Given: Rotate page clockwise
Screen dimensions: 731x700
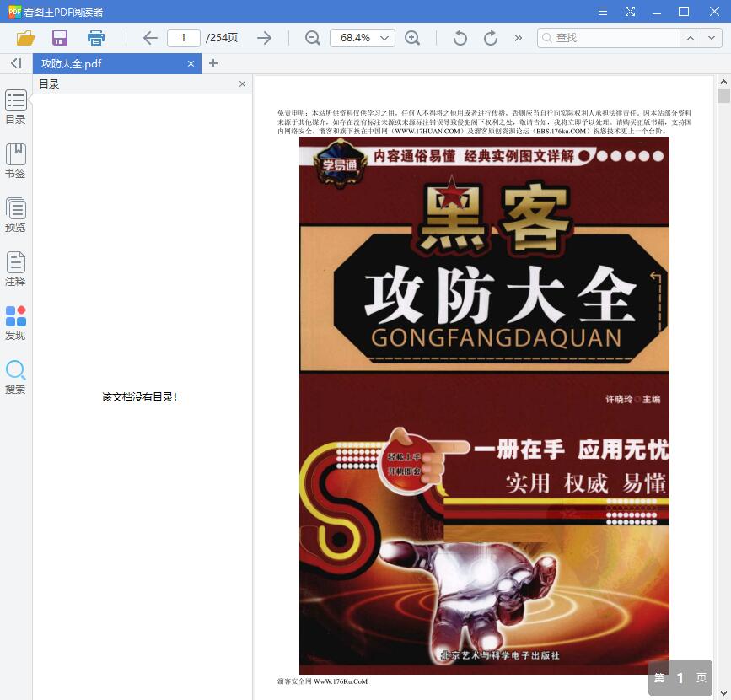Looking at the screenshot, I should click(491, 38).
